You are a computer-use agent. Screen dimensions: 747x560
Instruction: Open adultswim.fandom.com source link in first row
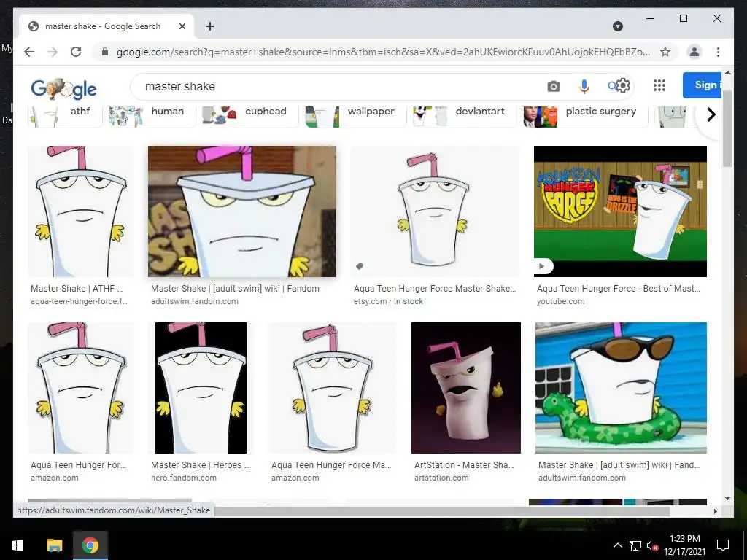click(x=194, y=301)
